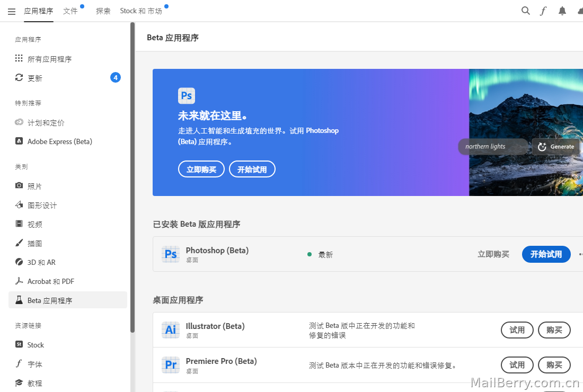This screenshot has height=392, width=583.
Task: Click the 特别推荐 sidebar section label
Action: click(x=28, y=103)
